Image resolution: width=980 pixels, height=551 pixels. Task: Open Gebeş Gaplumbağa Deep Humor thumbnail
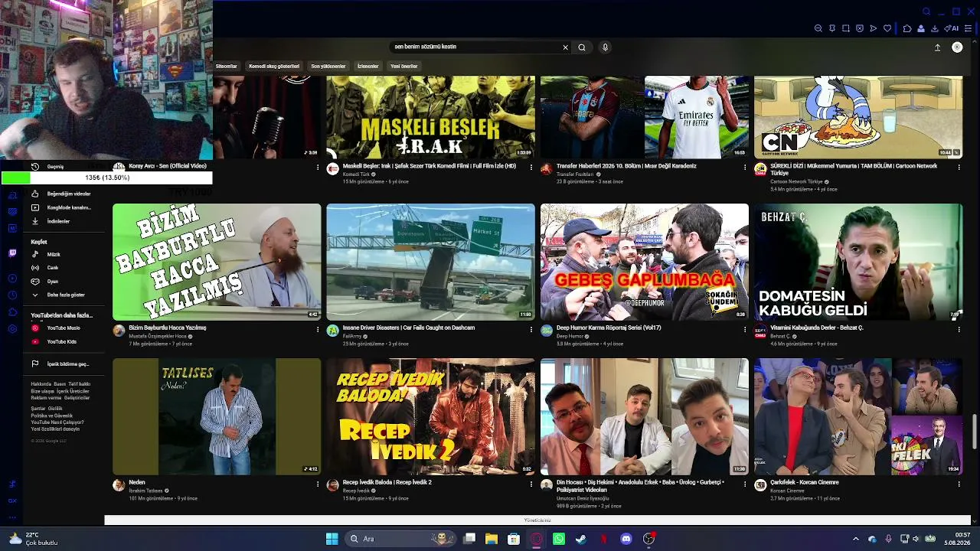[x=645, y=262]
